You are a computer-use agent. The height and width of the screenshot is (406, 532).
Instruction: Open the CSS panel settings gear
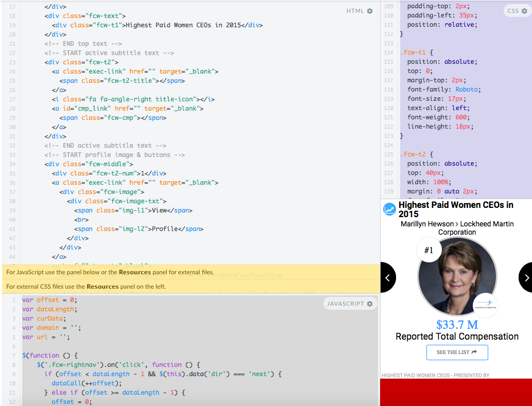[x=524, y=11]
